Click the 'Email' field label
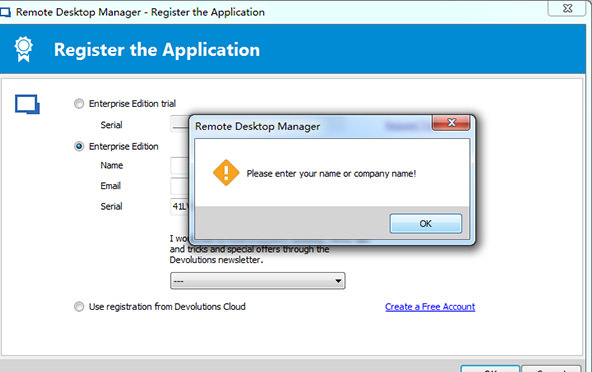Screen dimensions: 592x372 click(111, 186)
